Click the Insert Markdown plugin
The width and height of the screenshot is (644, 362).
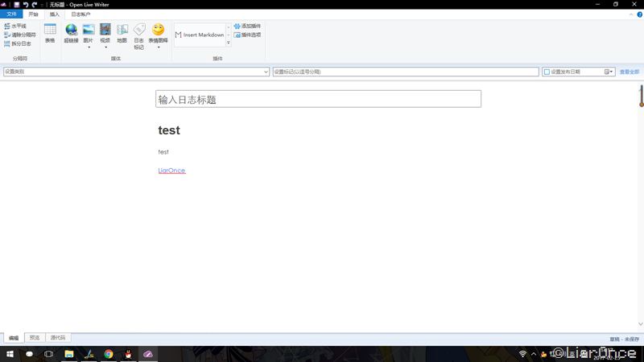tap(200, 35)
